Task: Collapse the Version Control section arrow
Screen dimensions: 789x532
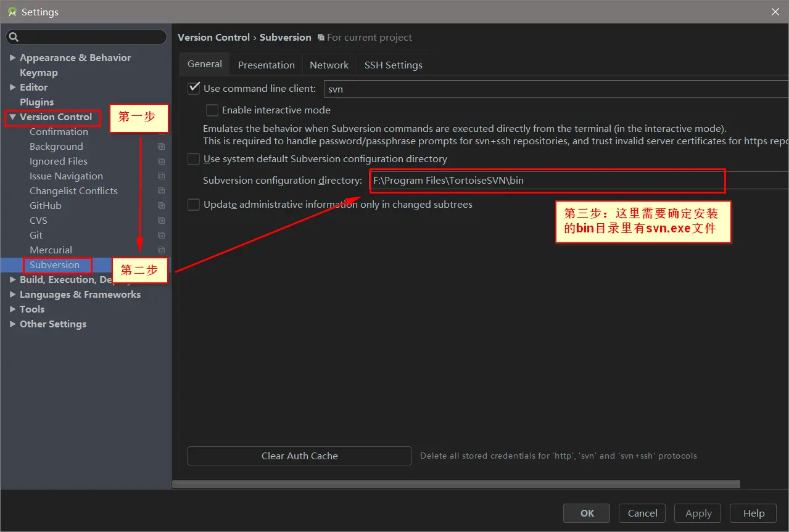Action: tap(12, 117)
